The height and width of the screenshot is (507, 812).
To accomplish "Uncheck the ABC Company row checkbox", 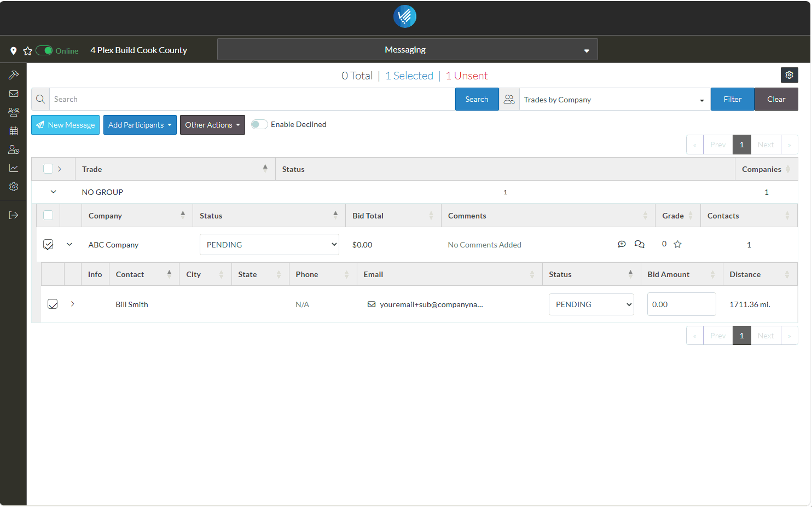I will tap(48, 245).
